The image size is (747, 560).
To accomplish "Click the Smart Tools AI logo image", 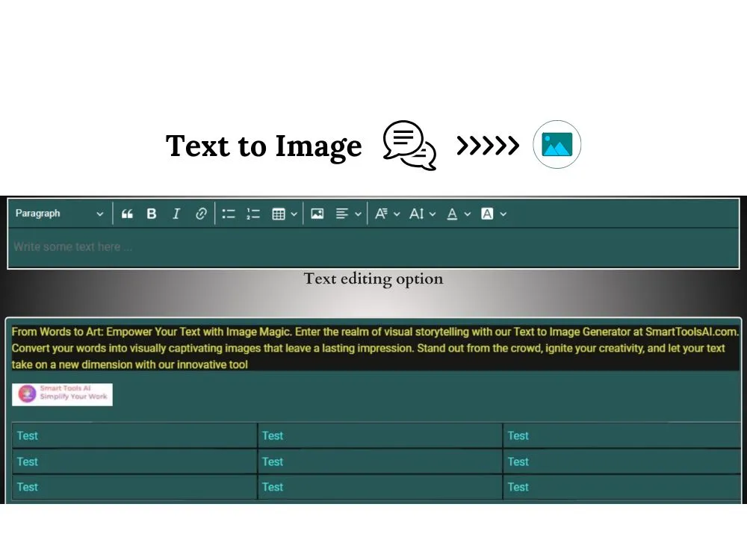I will coord(63,393).
